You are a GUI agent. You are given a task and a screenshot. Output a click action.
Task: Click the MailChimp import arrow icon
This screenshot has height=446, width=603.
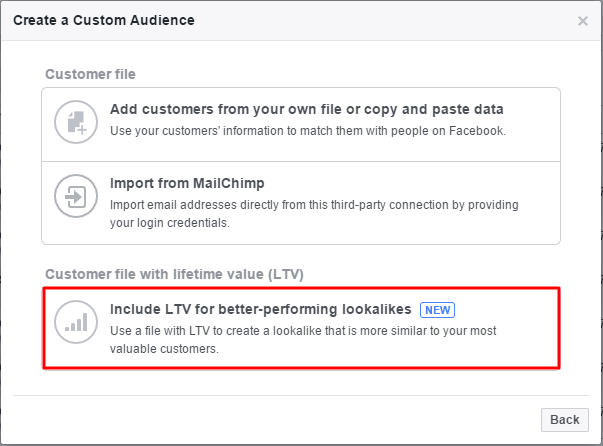click(x=76, y=196)
